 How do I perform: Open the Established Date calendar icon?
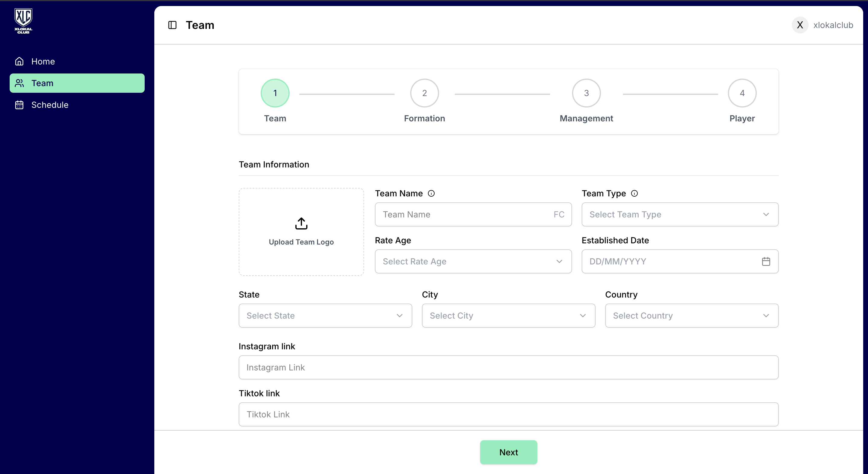pyautogui.click(x=766, y=261)
